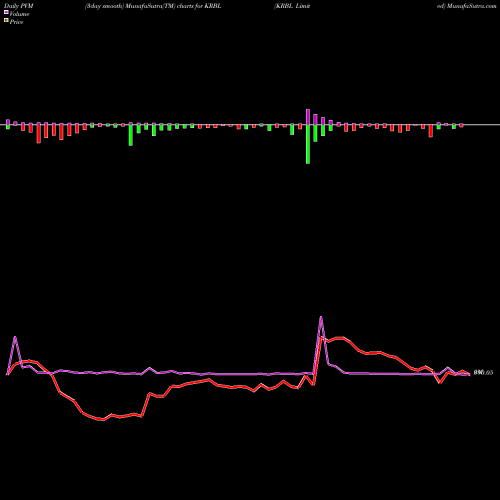Click the price value label at the line's end
Screen dimensions: 500x500
483,373
